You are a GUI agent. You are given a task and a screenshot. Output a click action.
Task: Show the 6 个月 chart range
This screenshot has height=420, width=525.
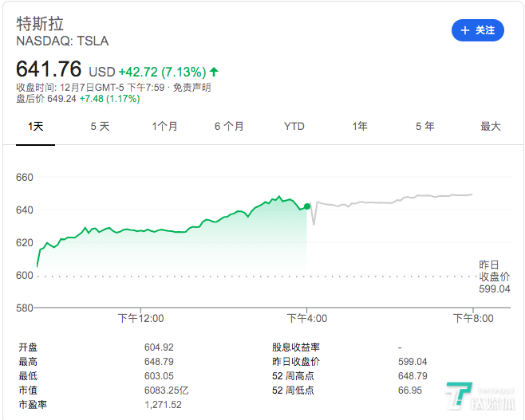pyautogui.click(x=229, y=126)
